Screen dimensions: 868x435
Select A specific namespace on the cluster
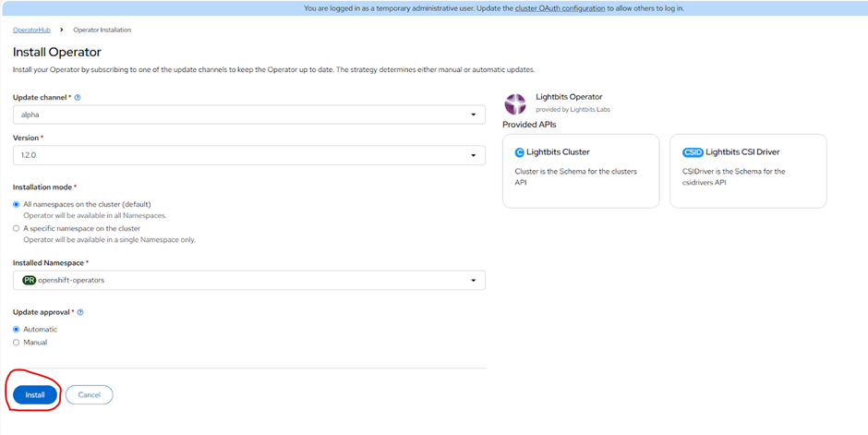pyautogui.click(x=17, y=228)
